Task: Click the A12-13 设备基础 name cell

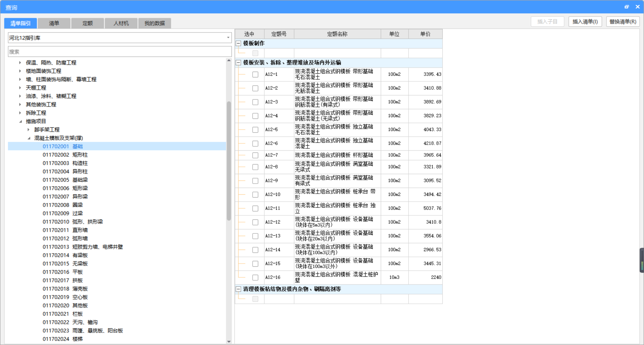Action: (337, 236)
